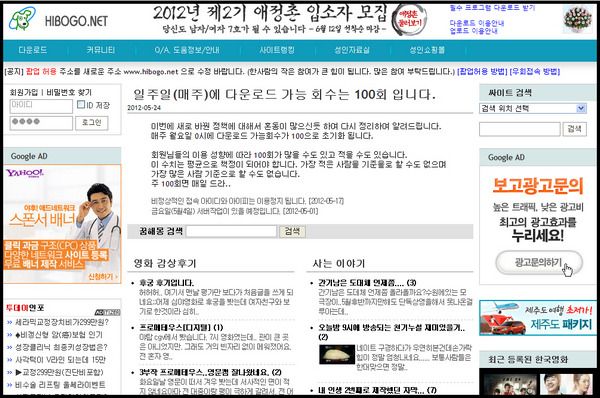Focus the 아이디 input field

tap(41, 106)
